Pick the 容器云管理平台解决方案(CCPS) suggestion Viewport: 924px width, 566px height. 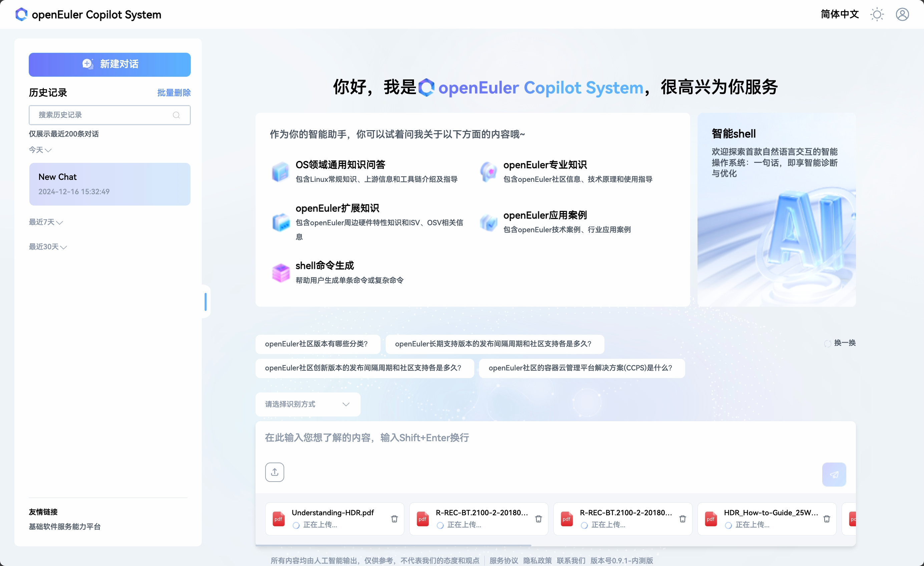point(582,368)
